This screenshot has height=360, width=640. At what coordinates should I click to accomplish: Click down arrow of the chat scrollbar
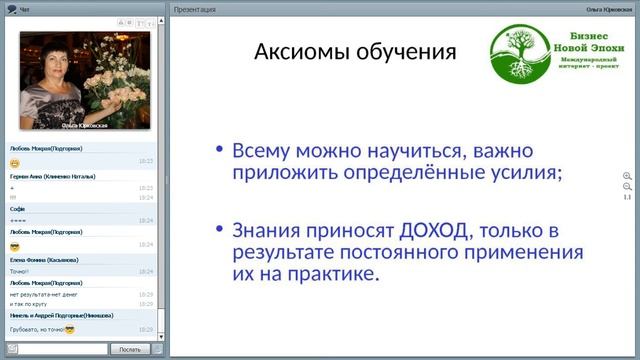point(161,337)
